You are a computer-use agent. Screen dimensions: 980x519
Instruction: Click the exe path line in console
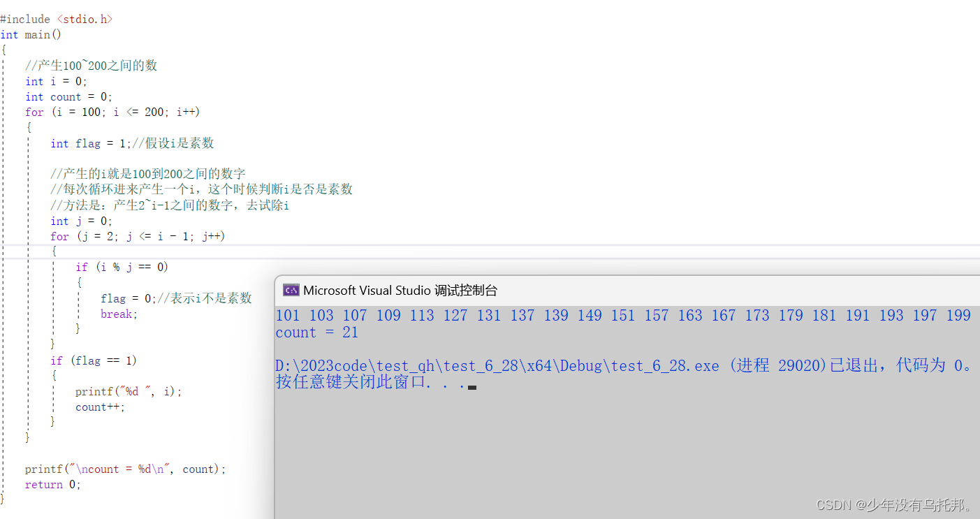624,365
